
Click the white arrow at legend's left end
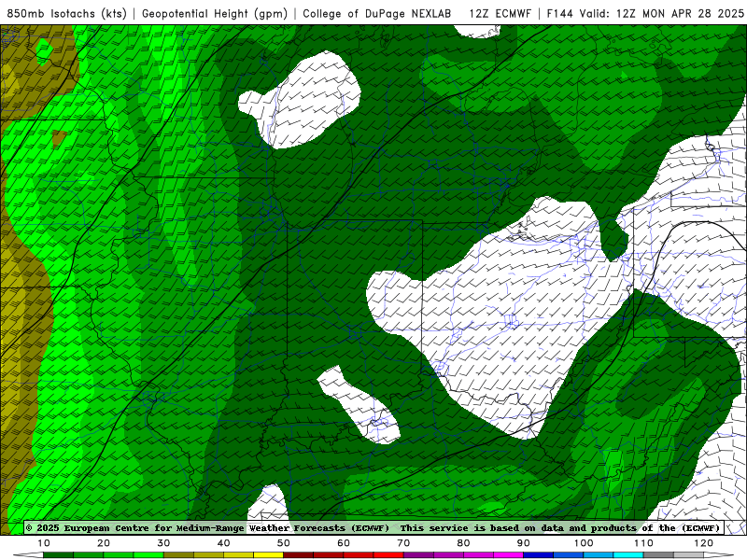(x=28, y=555)
